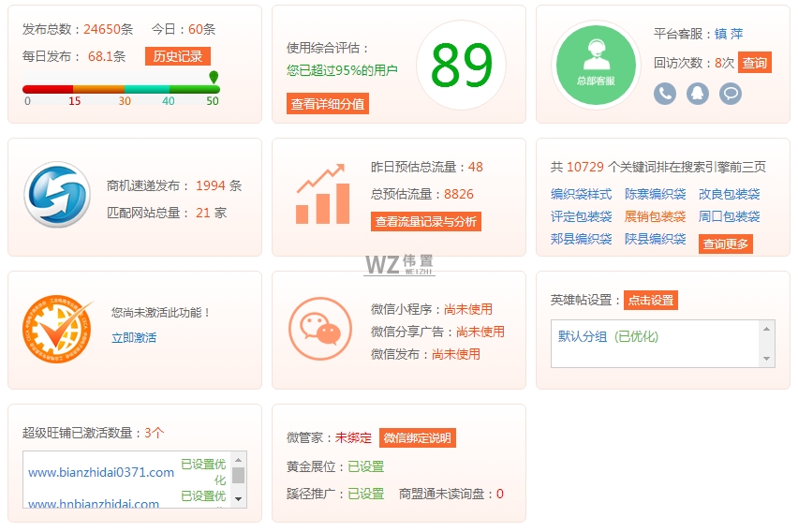
Task: Click 微信小程序 尚未使用 status
Action: pos(467,309)
